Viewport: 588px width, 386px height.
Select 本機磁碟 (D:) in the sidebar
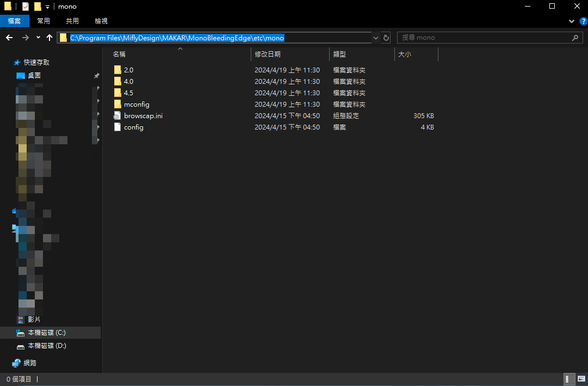[x=47, y=346]
